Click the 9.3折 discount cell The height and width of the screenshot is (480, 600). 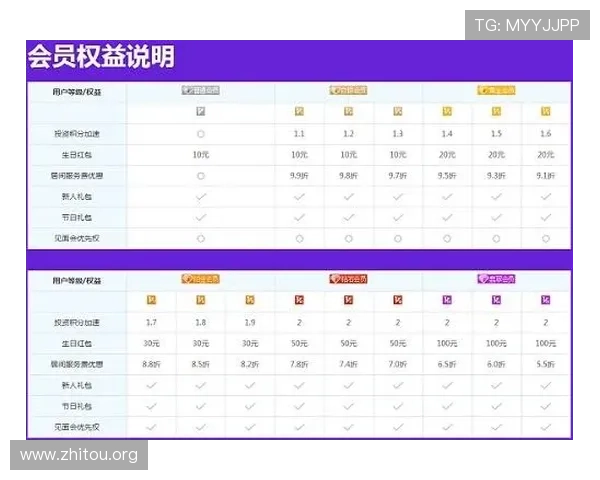496,176
